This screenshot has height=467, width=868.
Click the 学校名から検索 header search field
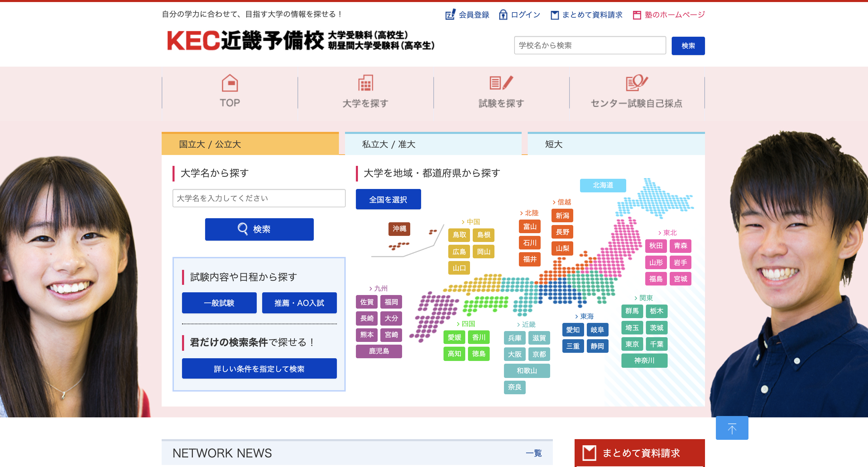(x=590, y=45)
